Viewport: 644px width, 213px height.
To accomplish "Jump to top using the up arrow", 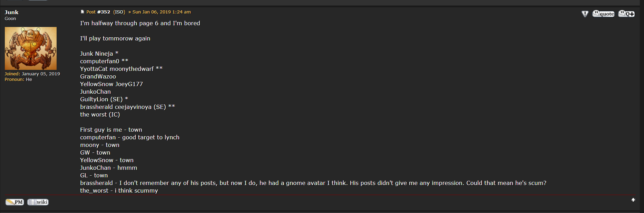I will [x=633, y=200].
